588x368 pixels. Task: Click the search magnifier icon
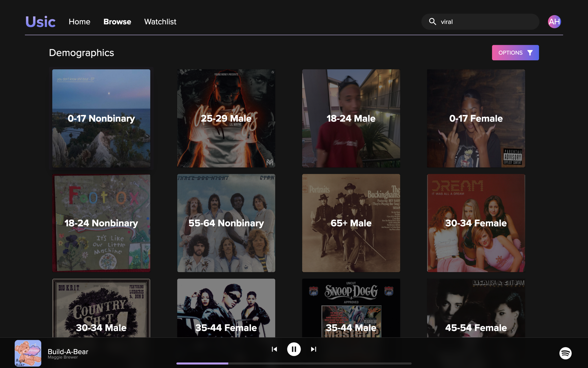[432, 22]
